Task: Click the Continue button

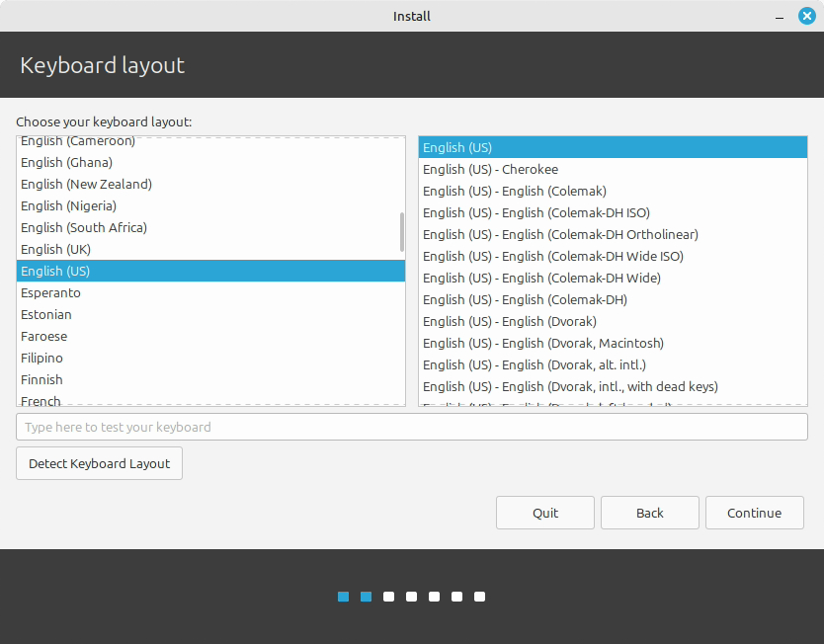Action: pyautogui.click(x=754, y=513)
